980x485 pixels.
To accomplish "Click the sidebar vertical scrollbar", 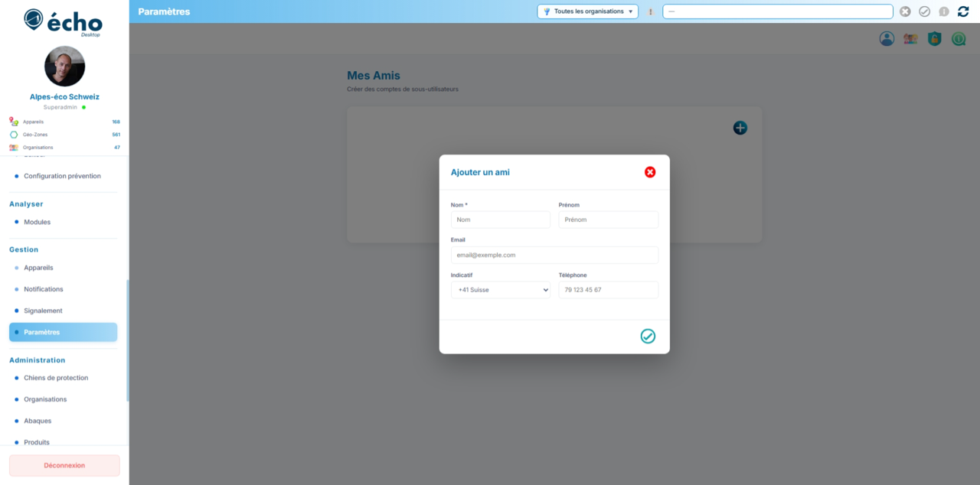I will [x=128, y=340].
